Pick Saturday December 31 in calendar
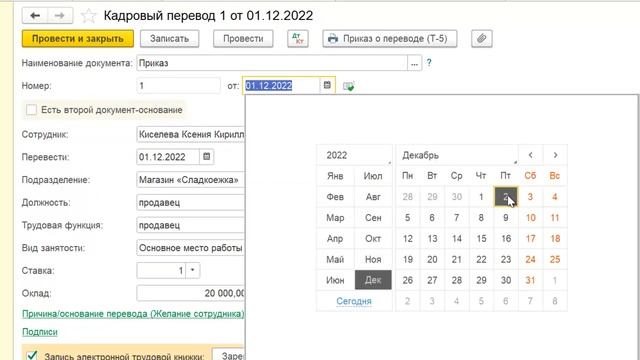Image resolution: width=640 pixels, height=360 pixels. [530, 280]
